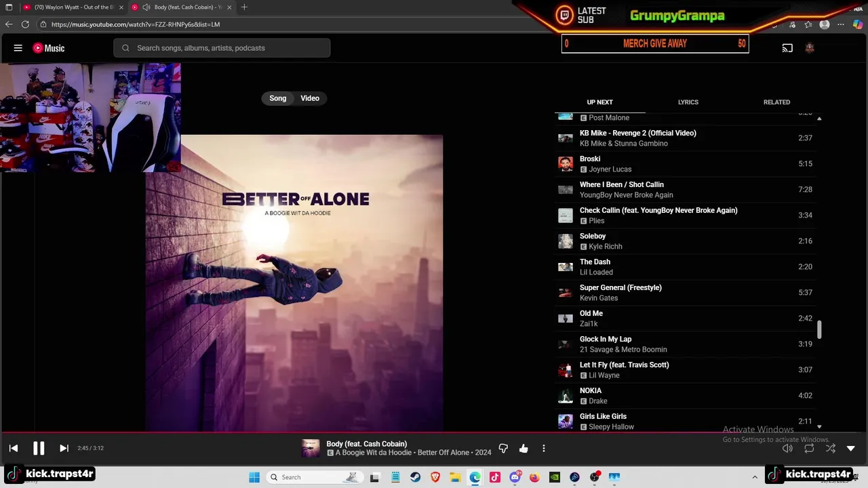
Task: Play NOKIA by Drake
Action: pyautogui.click(x=685, y=395)
